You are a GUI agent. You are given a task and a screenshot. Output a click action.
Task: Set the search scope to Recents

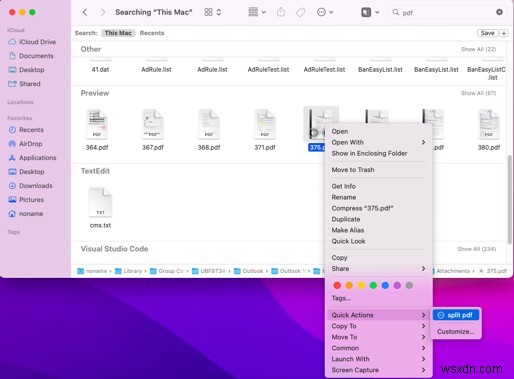(152, 33)
